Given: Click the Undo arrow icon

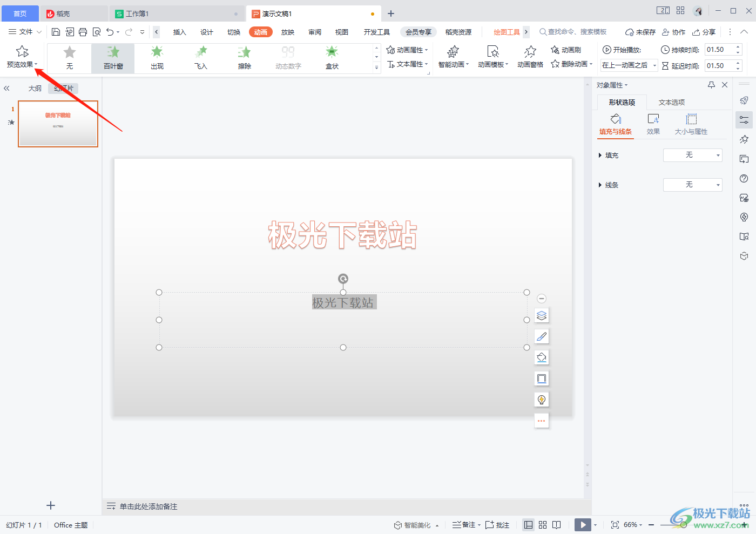Looking at the screenshot, I should point(110,32).
